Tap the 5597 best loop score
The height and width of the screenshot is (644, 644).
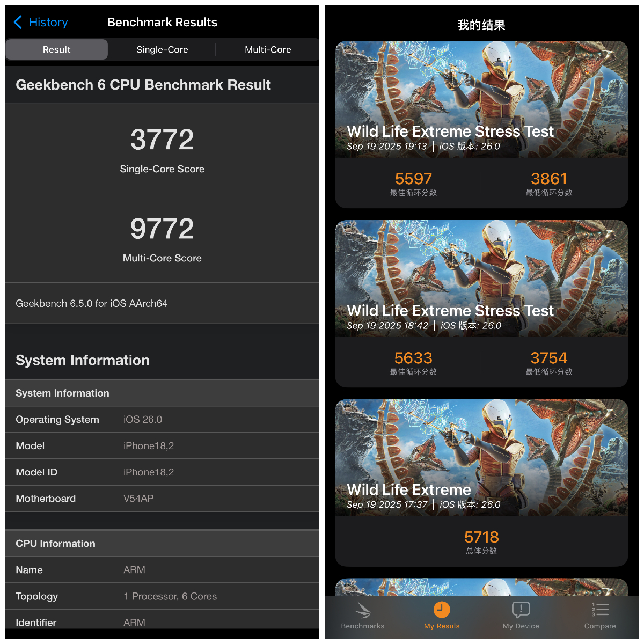[x=413, y=179]
